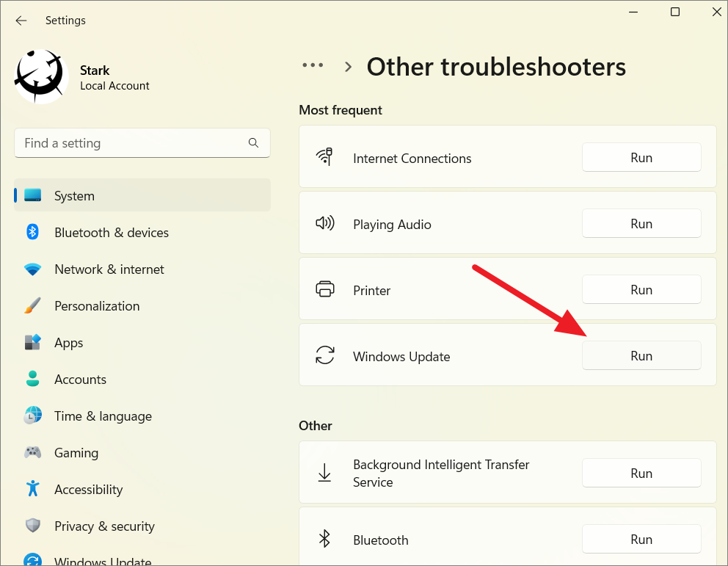Click the Privacy & security shield icon
Image resolution: width=728 pixels, height=566 pixels.
coord(32,526)
